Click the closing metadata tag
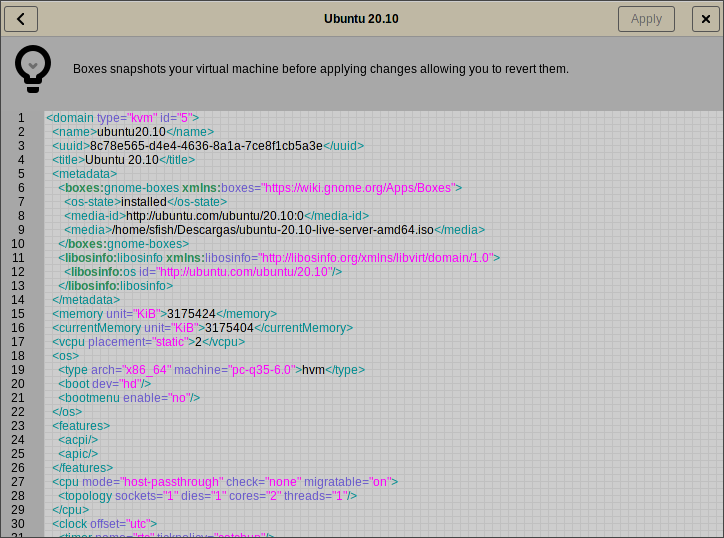Image resolution: width=724 pixels, height=538 pixels. click(86, 300)
